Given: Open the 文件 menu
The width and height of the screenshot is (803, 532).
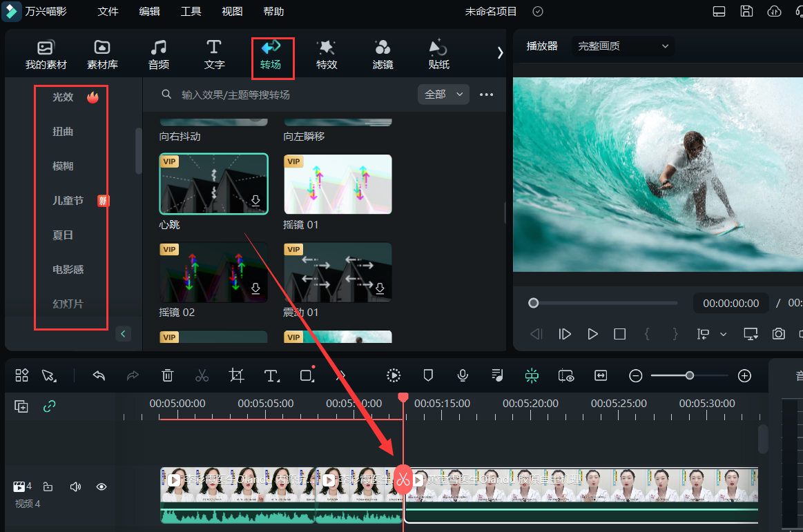Looking at the screenshot, I should coord(108,12).
